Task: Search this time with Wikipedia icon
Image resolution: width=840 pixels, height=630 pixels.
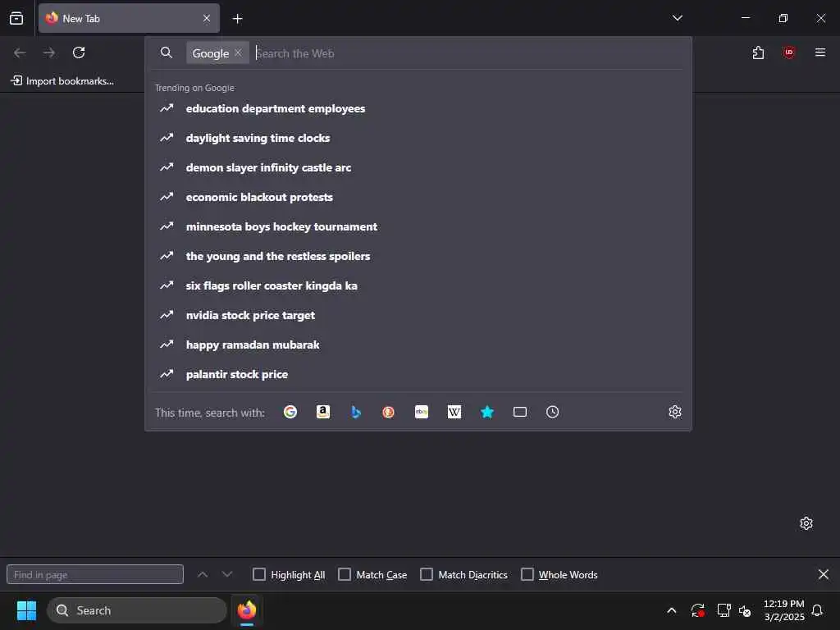Action: [x=454, y=412]
